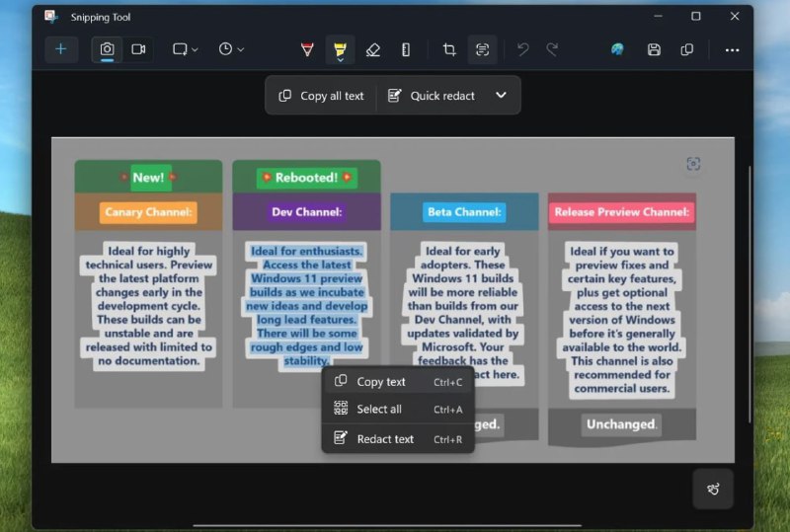Image resolution: width=790 pixels, height=532 pixels.
Task: Expand the Quick redact options chevron
Action: tap(501, 96)
